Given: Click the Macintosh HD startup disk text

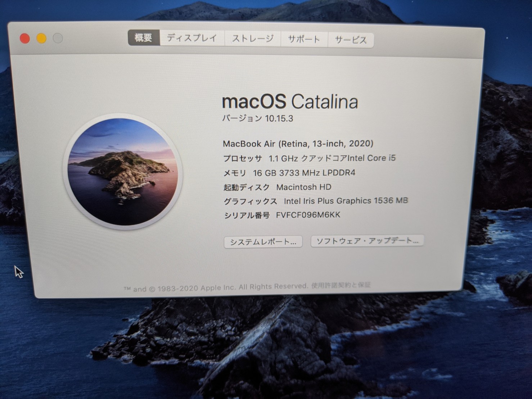Looking at the screenshot, I should point(304,187).
